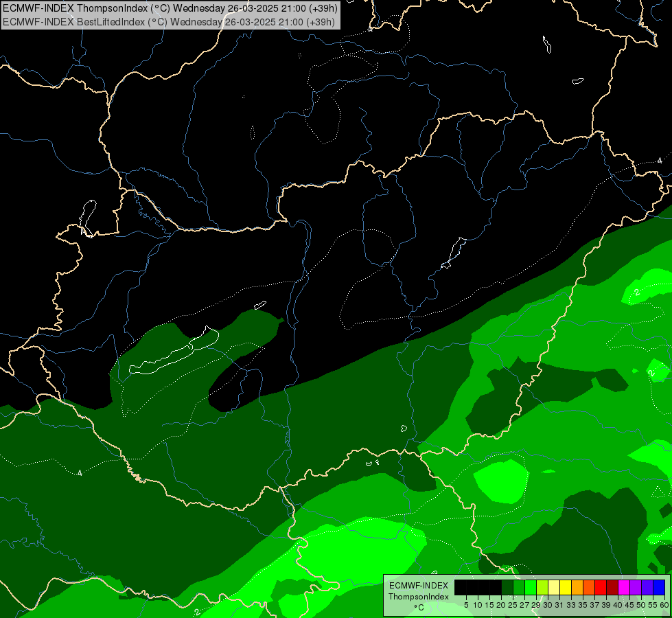672x618 pixels.
Task: Click the legend scale value '20'
Action: point(501,605)
